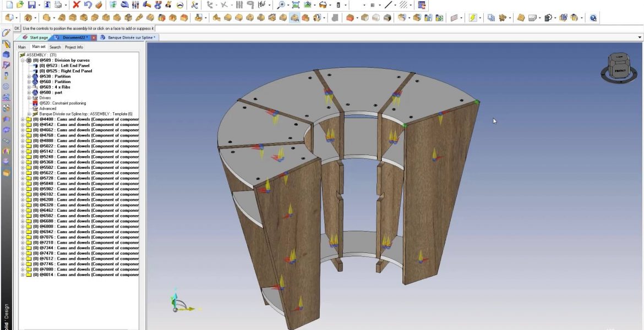The width and height of the screenshot is (644, 330).
Task: Create a new document
Action: 9,5
